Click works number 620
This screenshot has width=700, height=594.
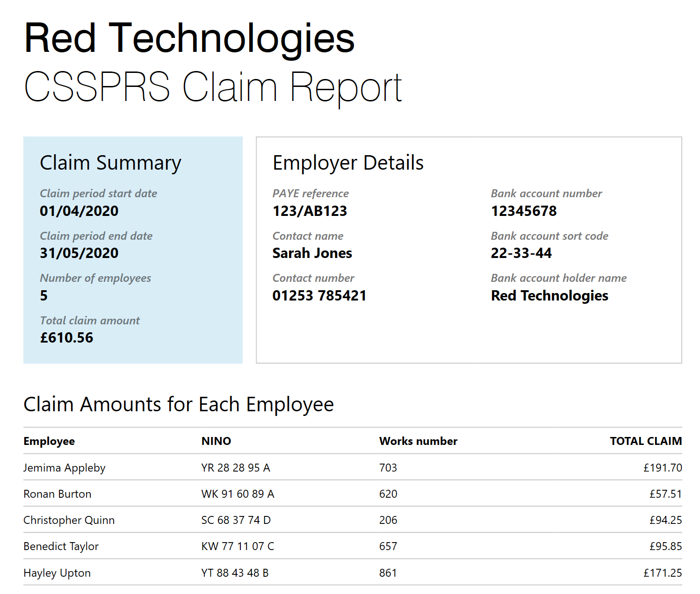point(388,494)
